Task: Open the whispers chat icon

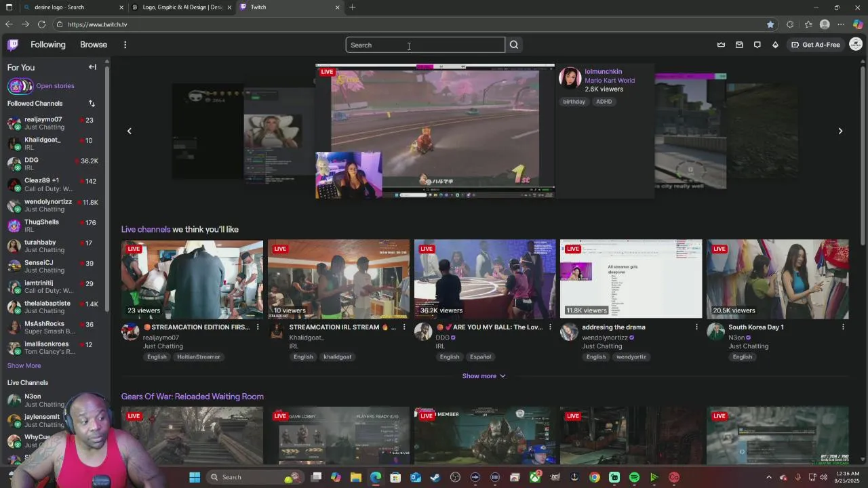Action: click(757, 45)
